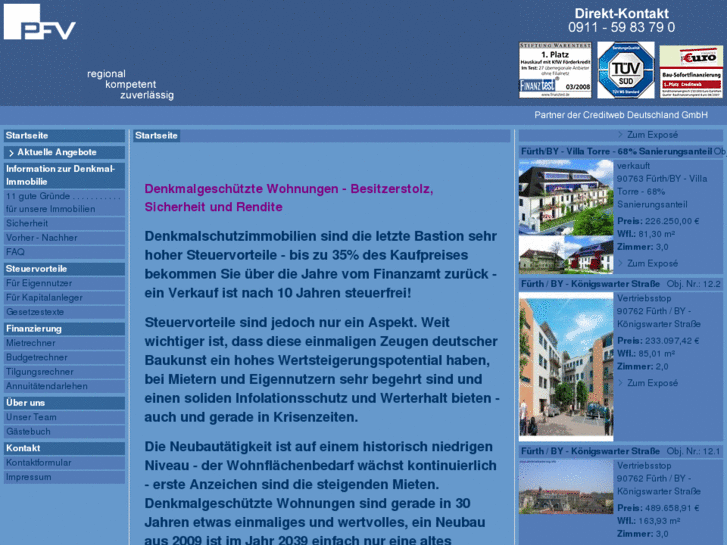Click the Denkmalgeschützte Wohnungen headline
This screenshot has width=727, height=545.
pyautogui.click(x=288, y=198)
